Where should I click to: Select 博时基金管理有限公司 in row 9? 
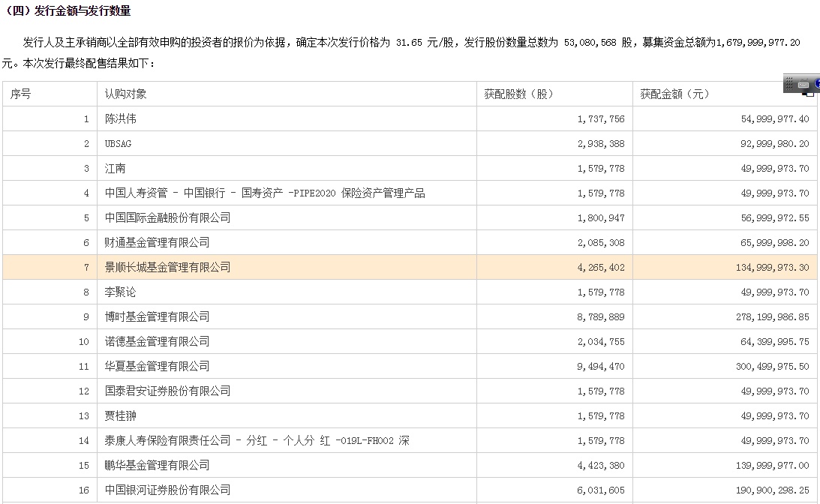(x=157, y=316)
